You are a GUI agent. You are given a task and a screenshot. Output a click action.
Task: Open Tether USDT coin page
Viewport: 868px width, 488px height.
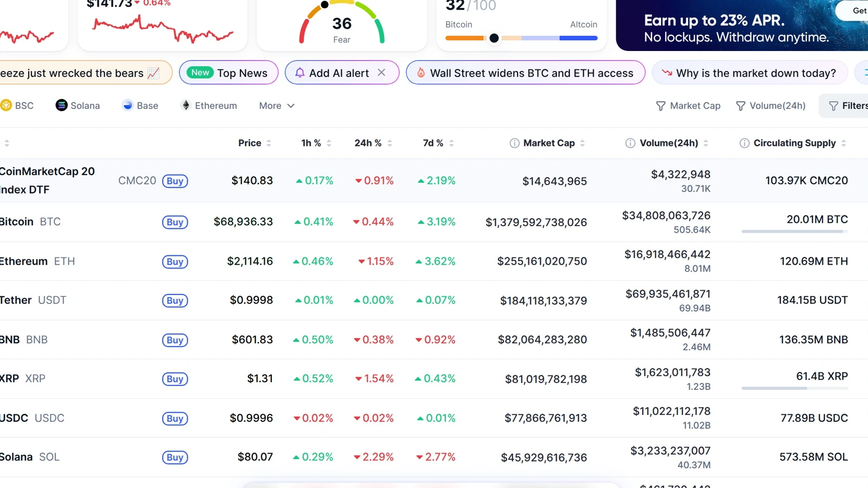33,300
